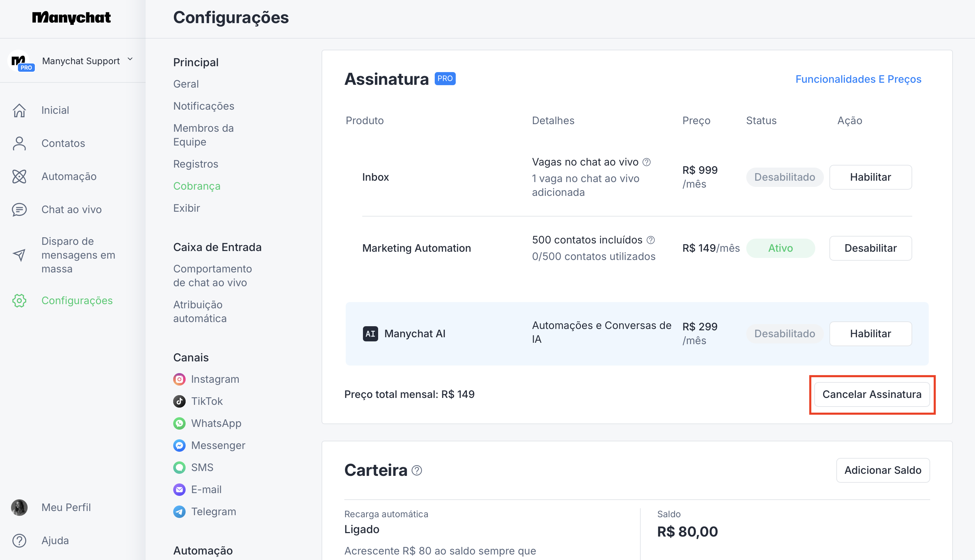Open Disparo de mensagens em massa
The height and width of the screenshot is (560, 975).
point(79,255)
